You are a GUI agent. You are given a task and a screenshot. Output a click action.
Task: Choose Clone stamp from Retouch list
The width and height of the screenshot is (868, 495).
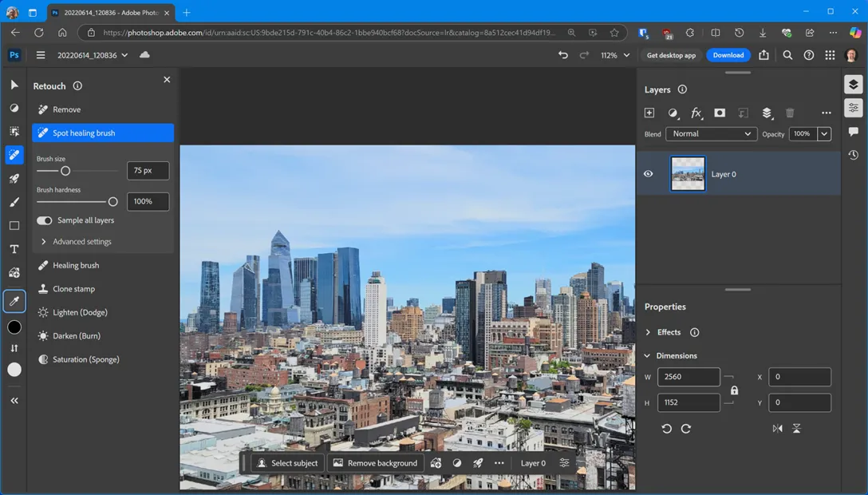(73, 289)
